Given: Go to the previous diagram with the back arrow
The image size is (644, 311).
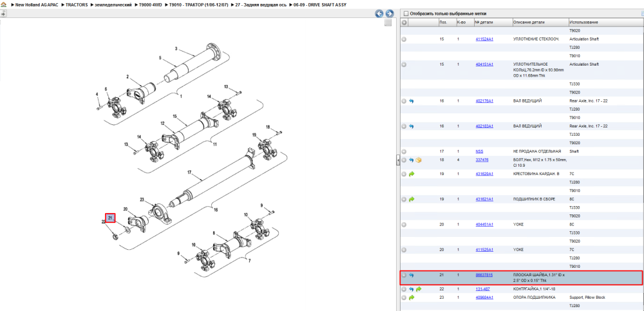Looking at the screenshot, I should point(379,14).
